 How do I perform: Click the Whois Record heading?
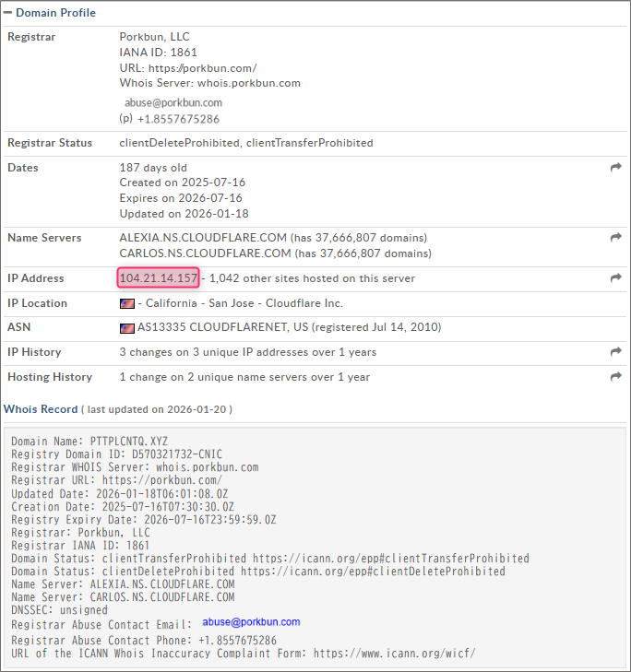click(41, 408)
